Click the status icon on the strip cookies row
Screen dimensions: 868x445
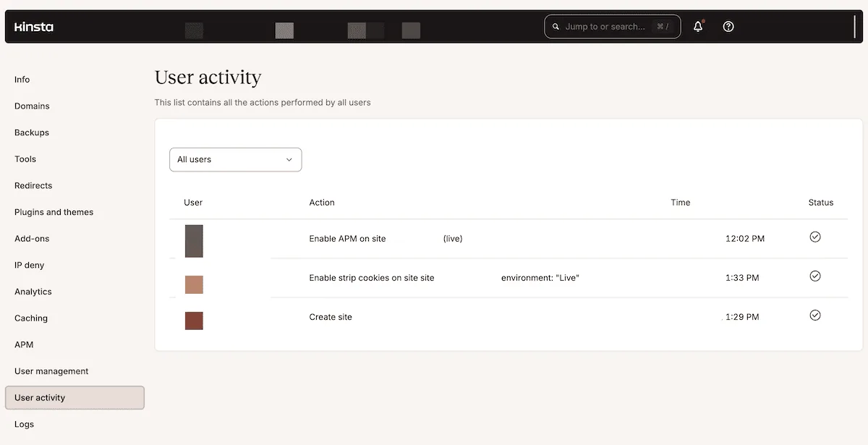point(815,276)
